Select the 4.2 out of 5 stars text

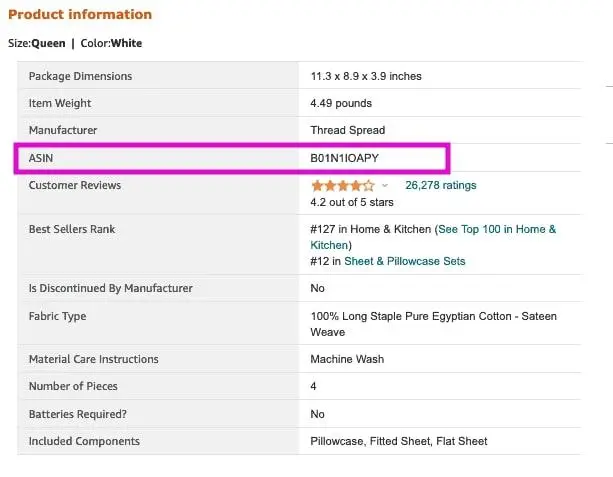352,202
